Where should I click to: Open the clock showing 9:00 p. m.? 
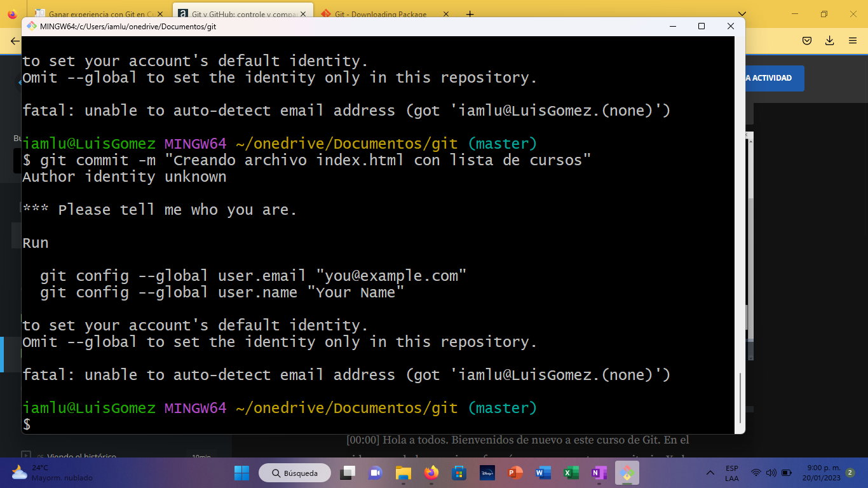point(821,473)
